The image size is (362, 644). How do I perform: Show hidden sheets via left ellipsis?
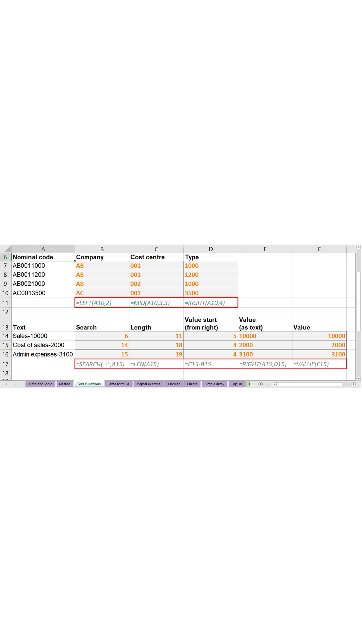click(22, 384)
